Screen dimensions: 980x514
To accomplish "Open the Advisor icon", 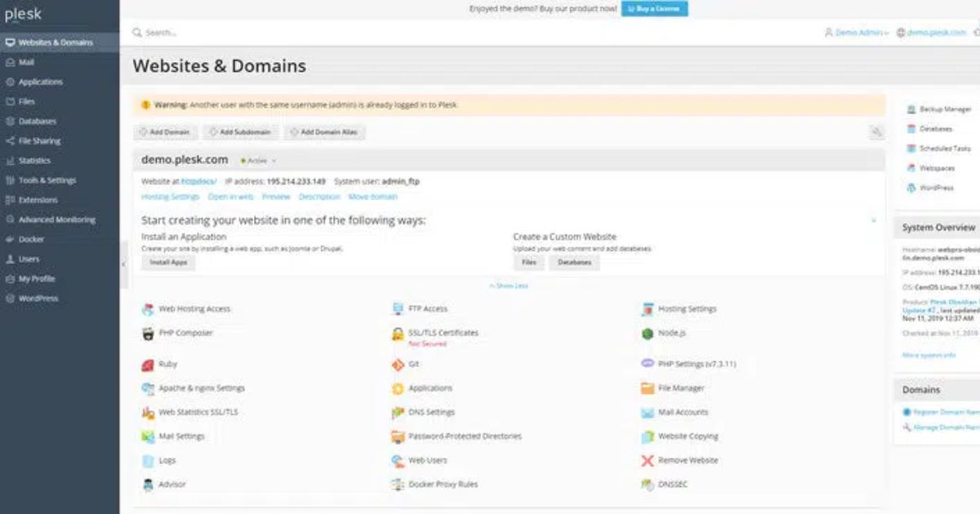I will point(148,485).
